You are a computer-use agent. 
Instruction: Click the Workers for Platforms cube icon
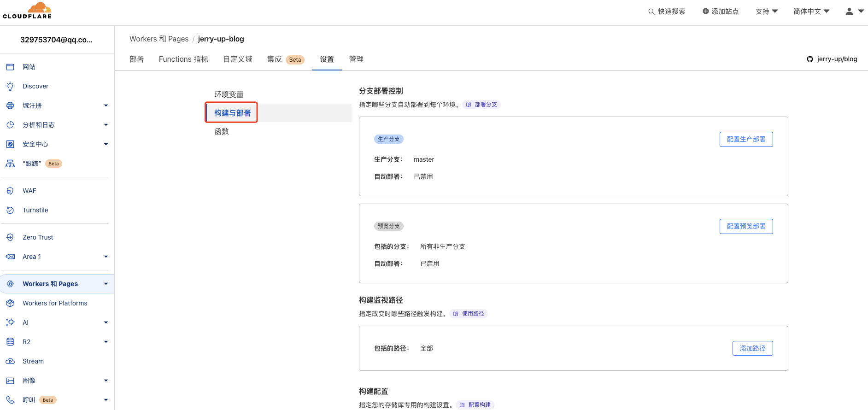pos(10,303)
